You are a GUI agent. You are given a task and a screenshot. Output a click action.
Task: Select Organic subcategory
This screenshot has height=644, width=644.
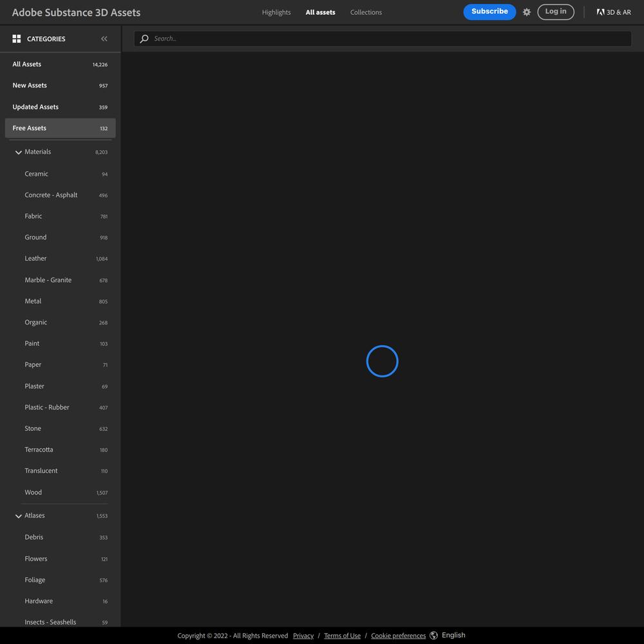(x=60, y=323)
